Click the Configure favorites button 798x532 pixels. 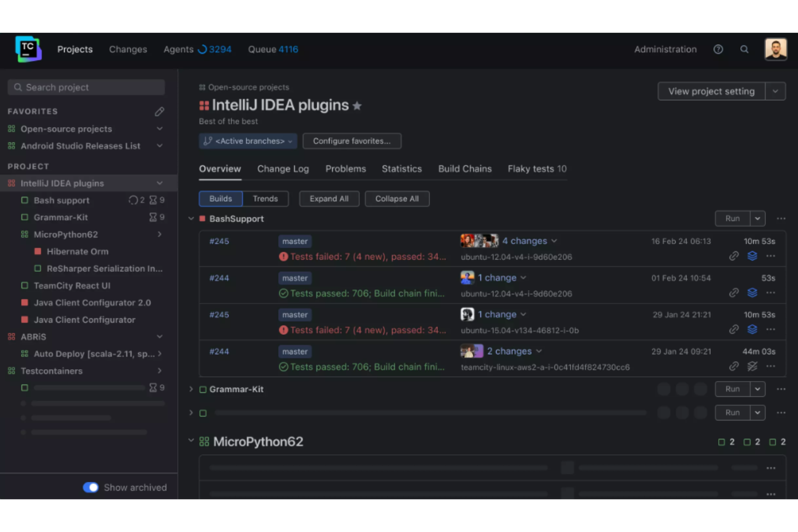[352, 141]
